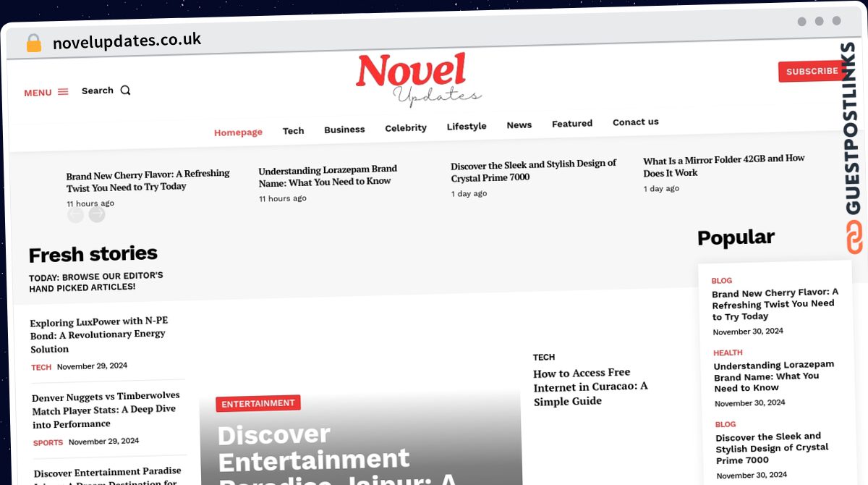Viewport: 868px width, 485px height.
Task: Open Discover the Sleek and Stylish Design carousel headline
Action: [534, 171]
